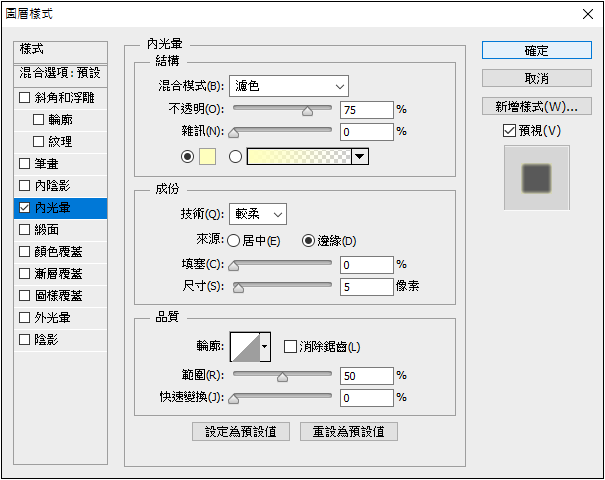605x480 pixels.
Task: Toggle the 預視 preview checkbox
Action: (x=510, y=131)
